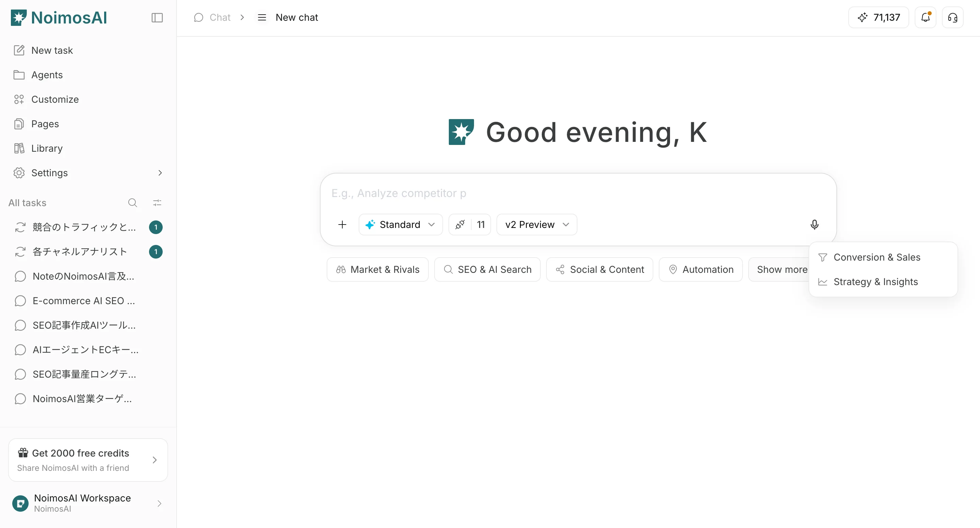Viewport: 980px width, 528px height.
Task: Click the Get 2000 free credits card
Action: [88, 460]
